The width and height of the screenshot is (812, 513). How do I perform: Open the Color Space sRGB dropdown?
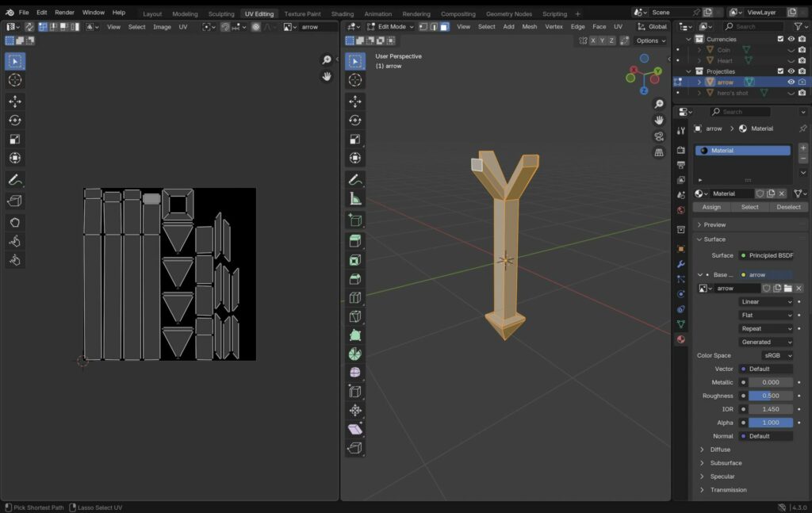(x=777, y=355)
